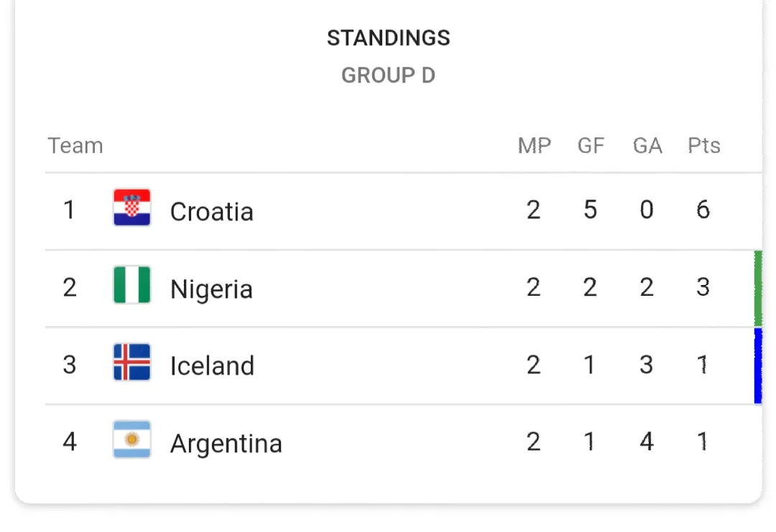Click the GROUP D subtitle
This screenshot has width=776, height=532.
click(x=389, y=75)
